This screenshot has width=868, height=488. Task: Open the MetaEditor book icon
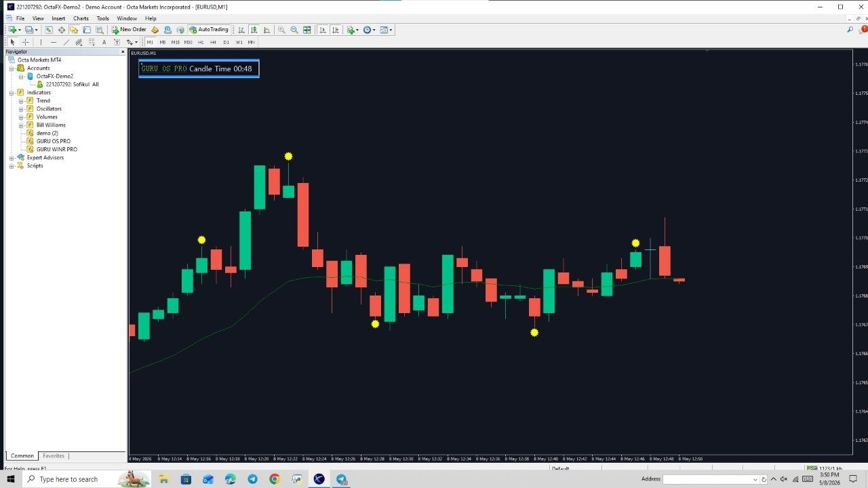pyautogui.click(x=155, y=30)
